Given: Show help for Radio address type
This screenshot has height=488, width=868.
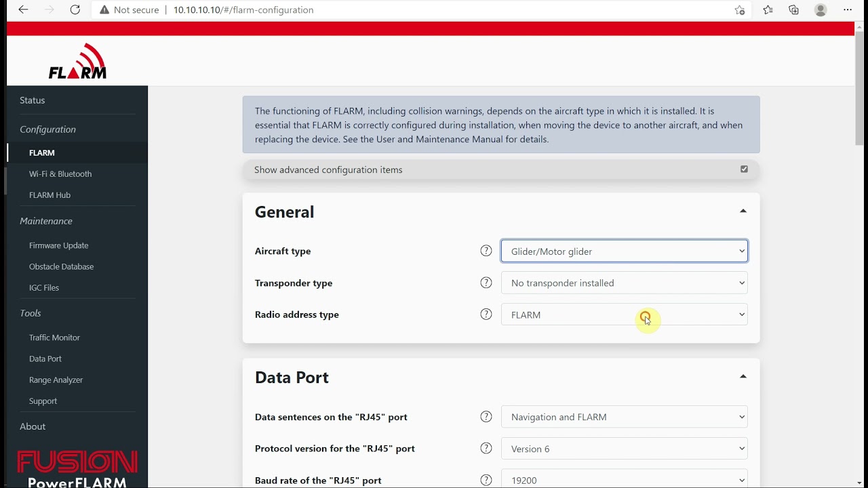Looking at the screenshot, I should 486,314.
